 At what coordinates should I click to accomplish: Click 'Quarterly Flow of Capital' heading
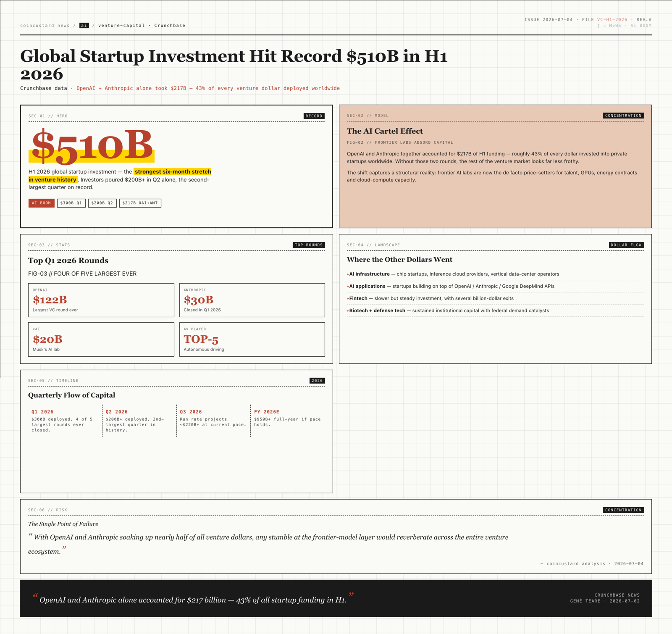pyautogui.click(x=71, y=395)
